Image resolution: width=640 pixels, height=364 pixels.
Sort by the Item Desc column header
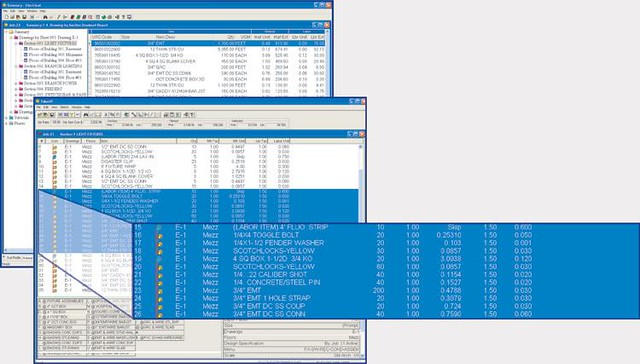coord(165,37)
